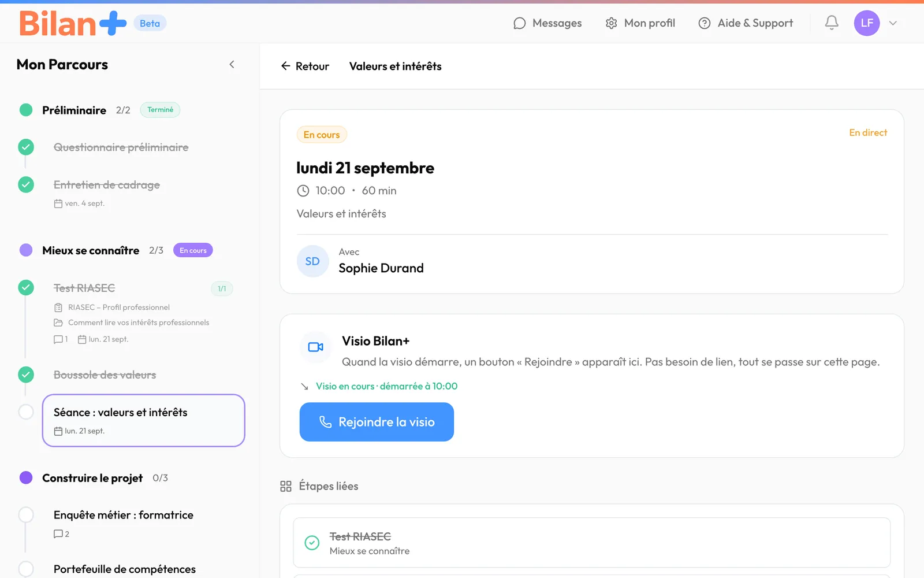924x578 pixels.
Task: Select Séance : valeurs et intérêts step
Action: point(144,420)
